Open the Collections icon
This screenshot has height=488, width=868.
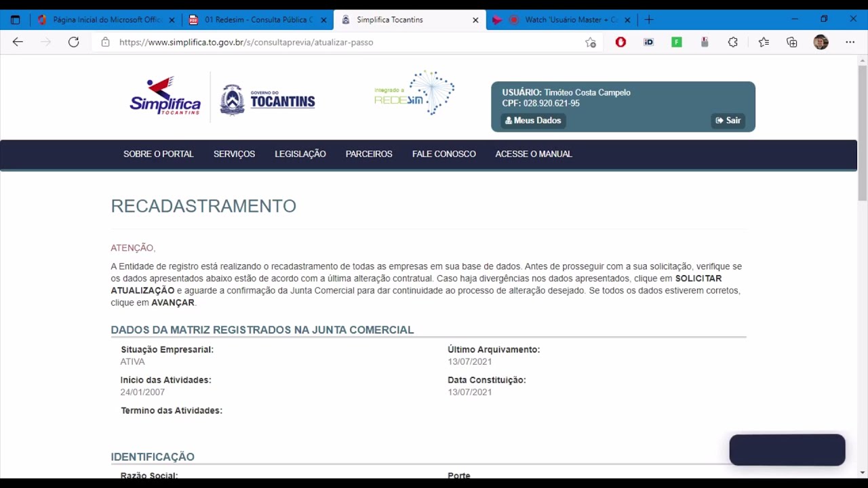point(792,42)
